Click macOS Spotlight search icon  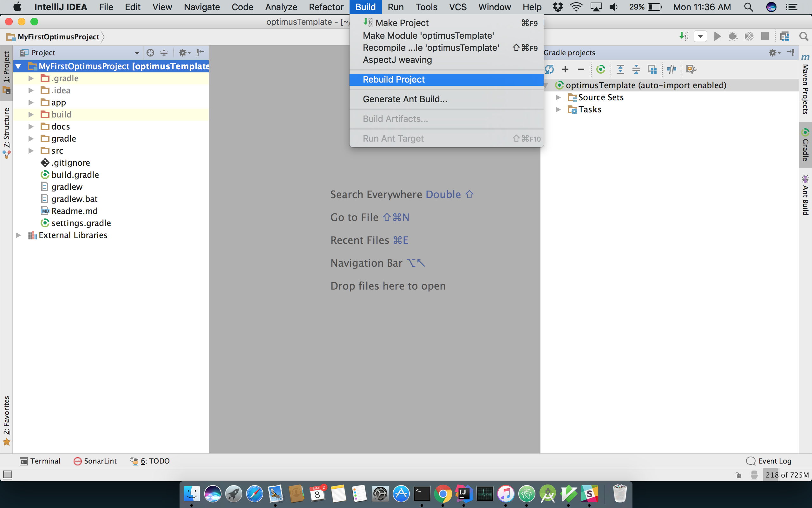point(748,7)
